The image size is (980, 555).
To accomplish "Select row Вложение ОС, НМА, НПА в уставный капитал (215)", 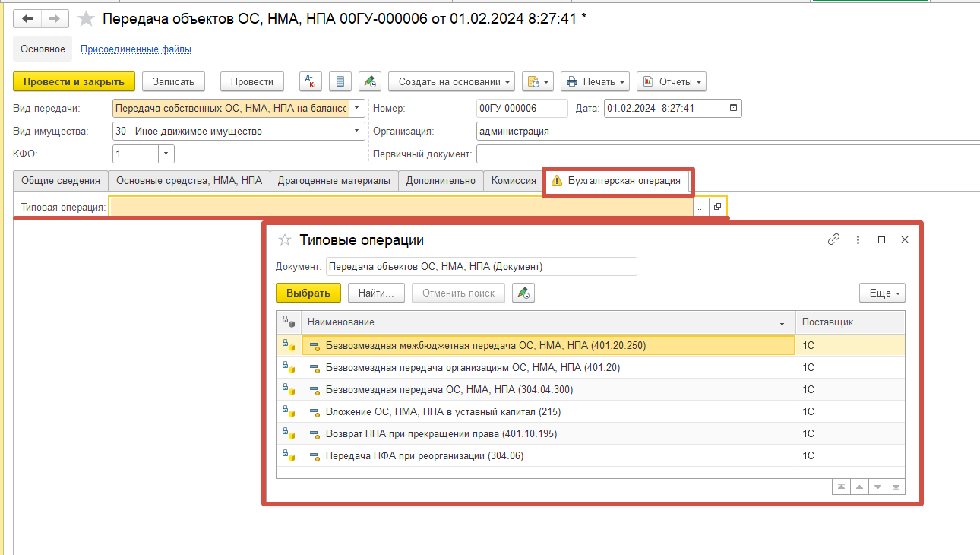I will click(x=590, y=411).
